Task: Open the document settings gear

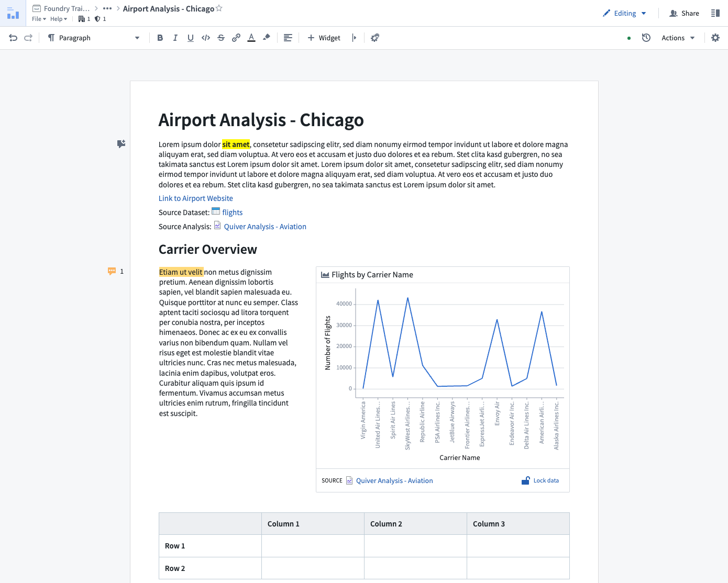Action: 715,38
